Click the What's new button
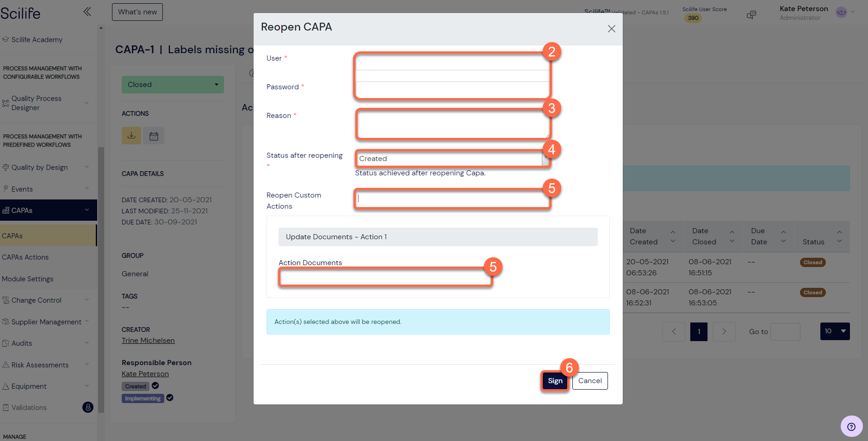Screen dimensions: 868x441 pos(137,12)
